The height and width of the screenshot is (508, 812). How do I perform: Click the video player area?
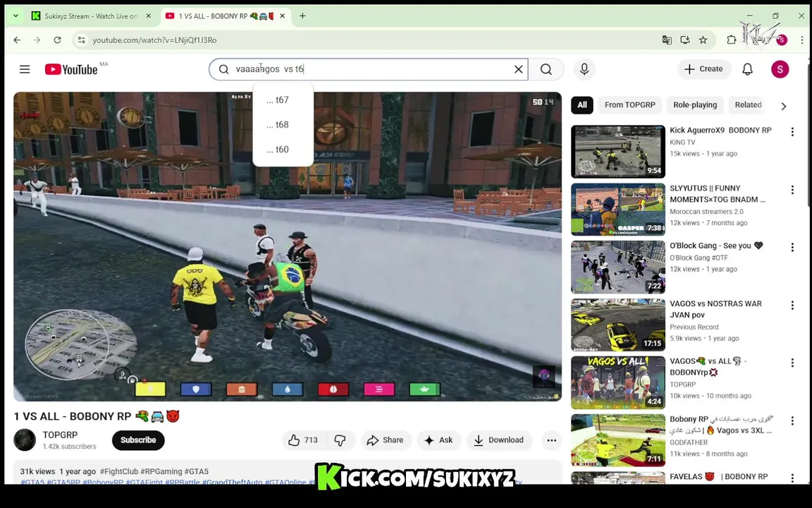288,246
